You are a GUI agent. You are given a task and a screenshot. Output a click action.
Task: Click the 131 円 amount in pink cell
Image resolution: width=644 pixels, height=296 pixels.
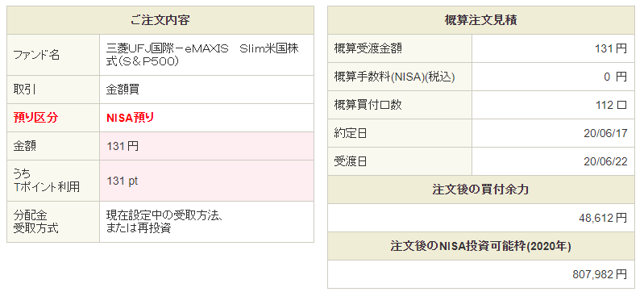tap(123, 146)
